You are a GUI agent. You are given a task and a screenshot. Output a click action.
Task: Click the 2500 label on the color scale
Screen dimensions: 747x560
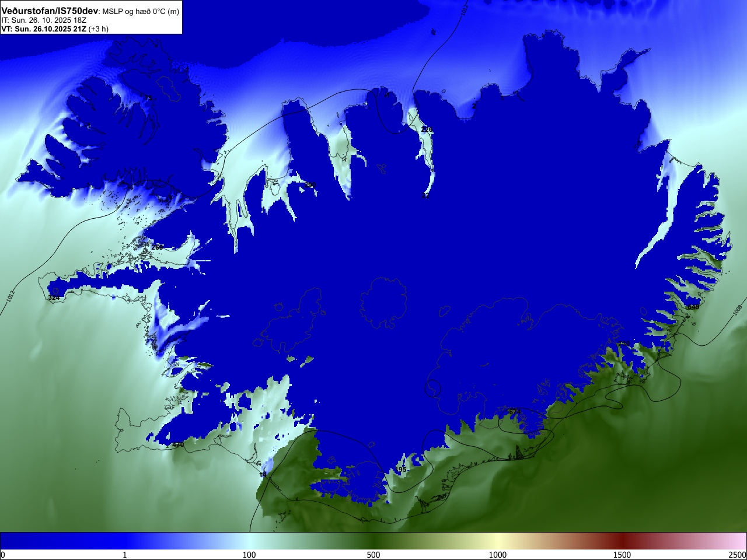[x=738, y=555]
